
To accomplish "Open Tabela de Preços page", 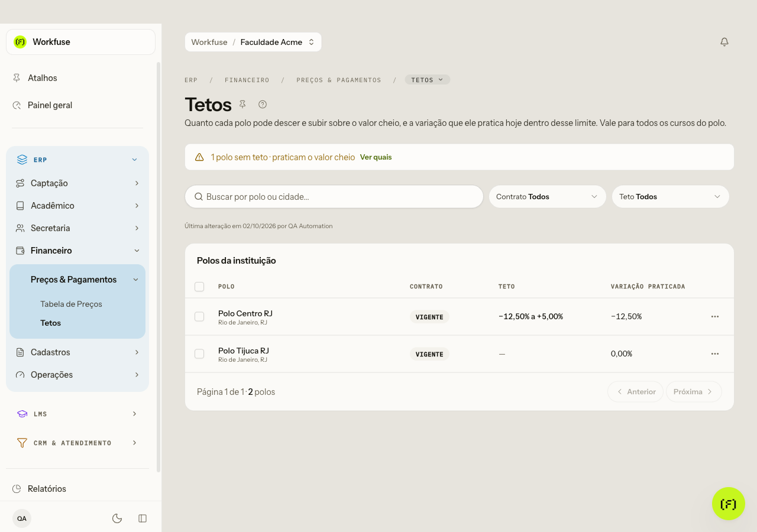I will pos(71,304).
